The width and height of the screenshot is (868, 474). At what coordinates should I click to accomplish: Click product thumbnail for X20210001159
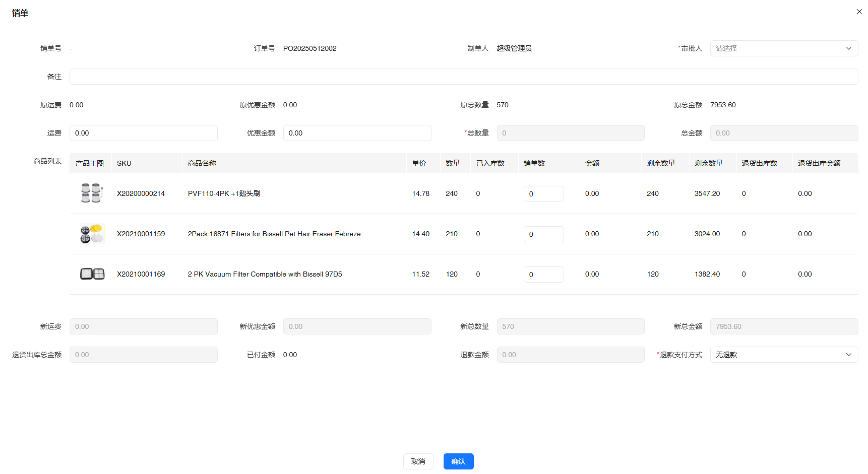point(92,234)
